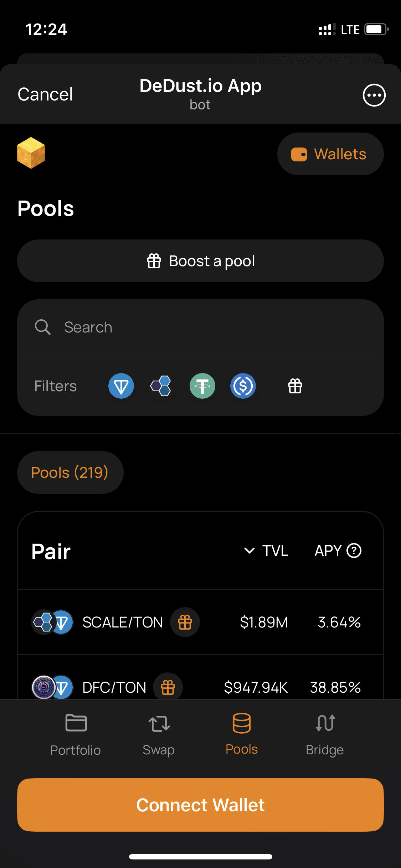Image resolution: width=401 pixels, height=868 pixels.
Task: Filter pools by boosted gift icon
Action: tap(295, 386)
